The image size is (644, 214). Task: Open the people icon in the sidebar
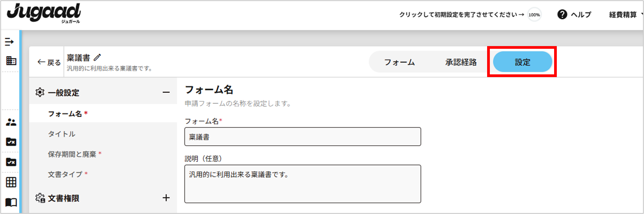(x=11, y=122)
